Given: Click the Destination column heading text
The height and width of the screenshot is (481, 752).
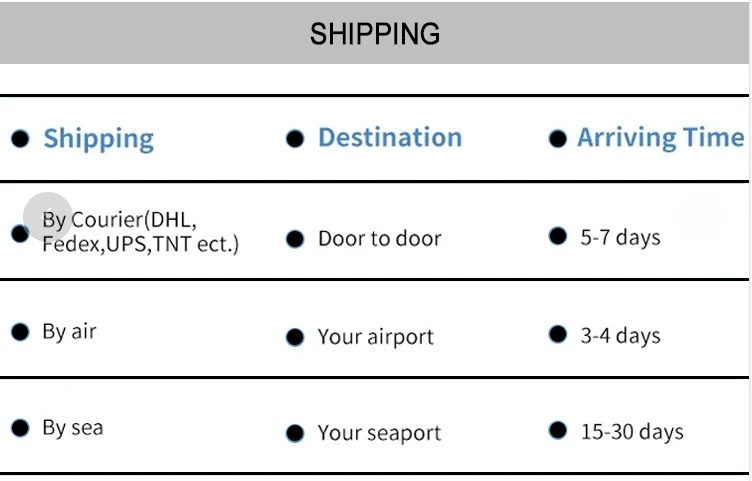Looking at the screenshot, I should coord(390,138).
